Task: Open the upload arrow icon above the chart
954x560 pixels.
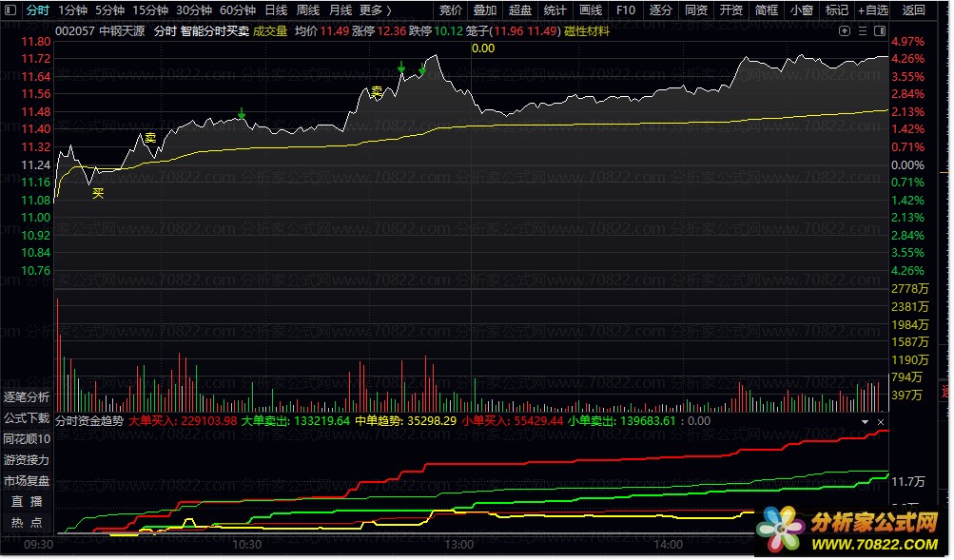Action: tap(845, 31)
